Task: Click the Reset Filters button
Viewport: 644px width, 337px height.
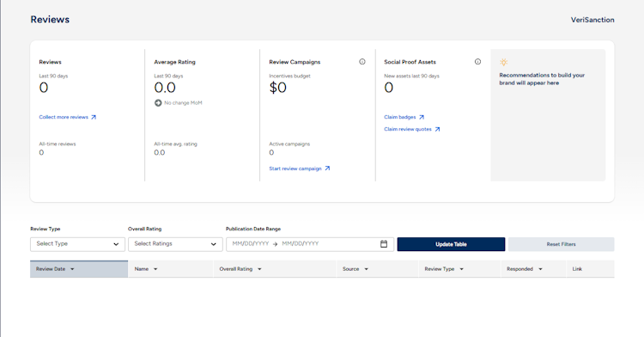Action: tap(561, 244)
